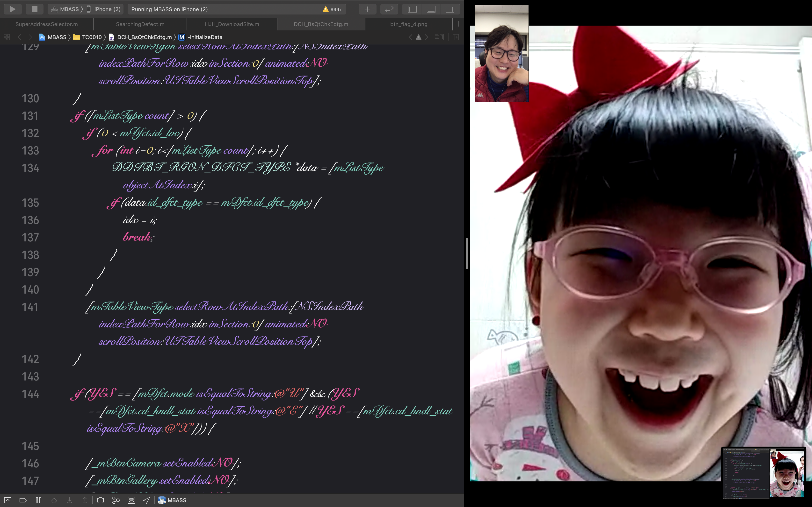
Task: Click the self-view video thumbnail
Action: (x=501, y=54)
